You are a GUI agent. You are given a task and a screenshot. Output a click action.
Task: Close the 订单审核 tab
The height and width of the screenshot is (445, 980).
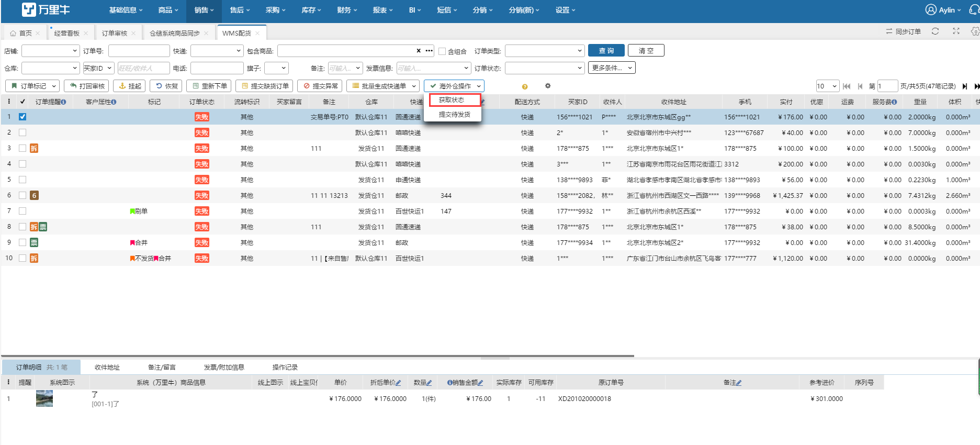coord(133,33)
